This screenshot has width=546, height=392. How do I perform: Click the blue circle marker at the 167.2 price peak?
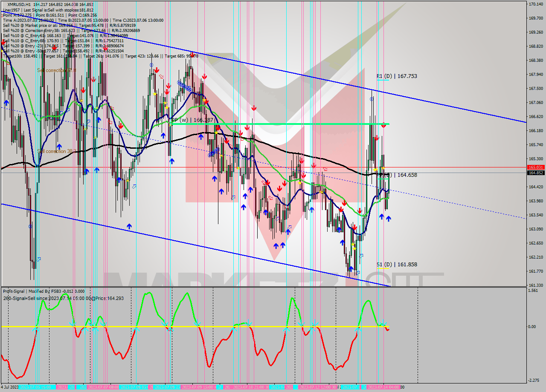pyautogui.click(x=372, y=99)
